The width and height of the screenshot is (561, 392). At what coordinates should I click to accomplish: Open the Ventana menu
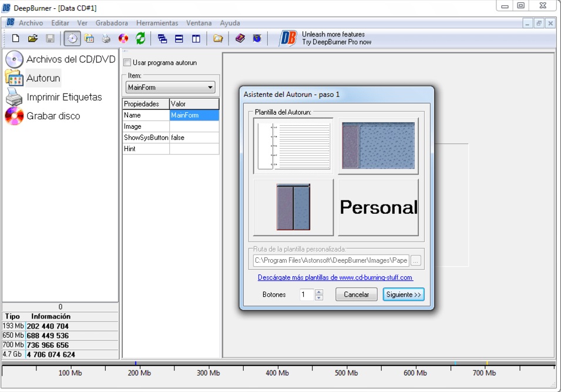coord(199,23)
